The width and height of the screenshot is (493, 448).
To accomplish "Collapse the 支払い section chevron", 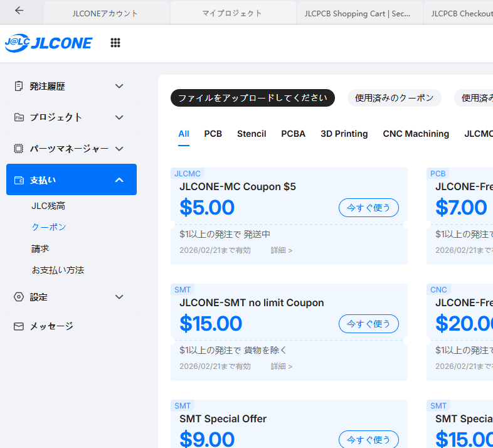I will [119, 180].
